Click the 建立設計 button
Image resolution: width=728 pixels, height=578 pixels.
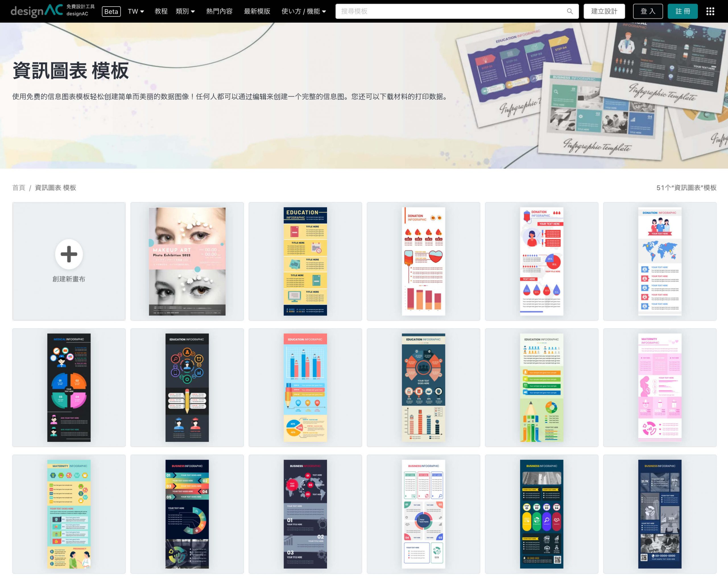[x=604, y=11]
